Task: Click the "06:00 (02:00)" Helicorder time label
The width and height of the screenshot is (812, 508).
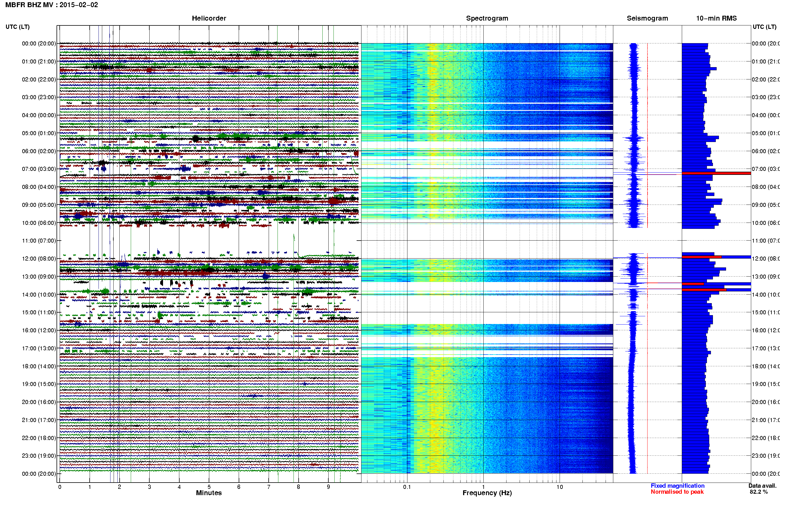Action: (39, 151)
